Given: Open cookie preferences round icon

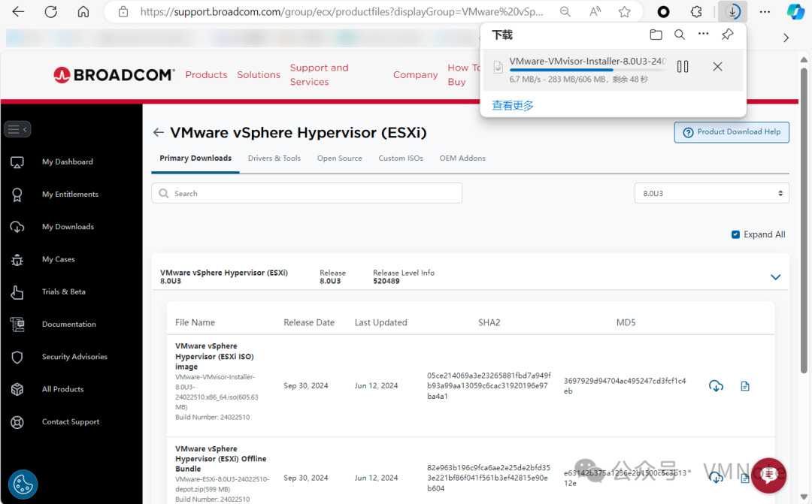Looking at the screenshot, I should pyautogui.click(x=23, y=484).
